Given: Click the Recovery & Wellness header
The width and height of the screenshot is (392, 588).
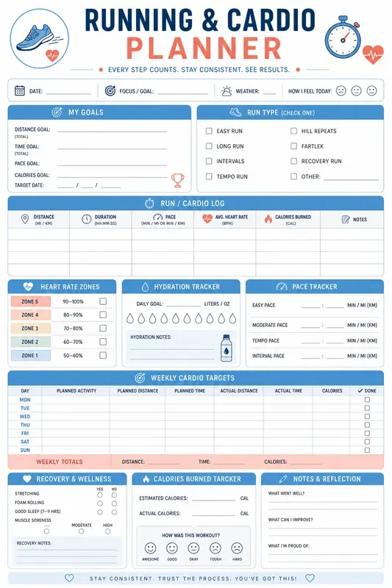Looking at the screenshot, I should 68,479.
